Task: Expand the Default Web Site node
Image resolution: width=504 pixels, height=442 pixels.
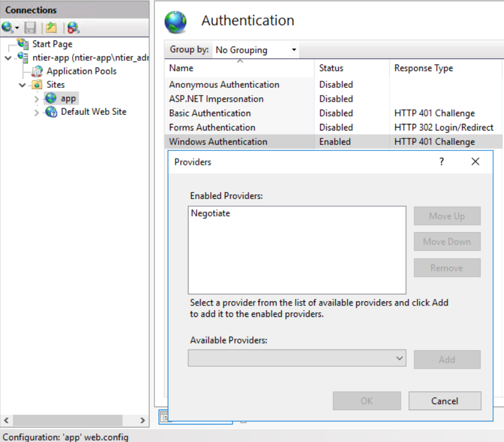Action: (37, 112)
